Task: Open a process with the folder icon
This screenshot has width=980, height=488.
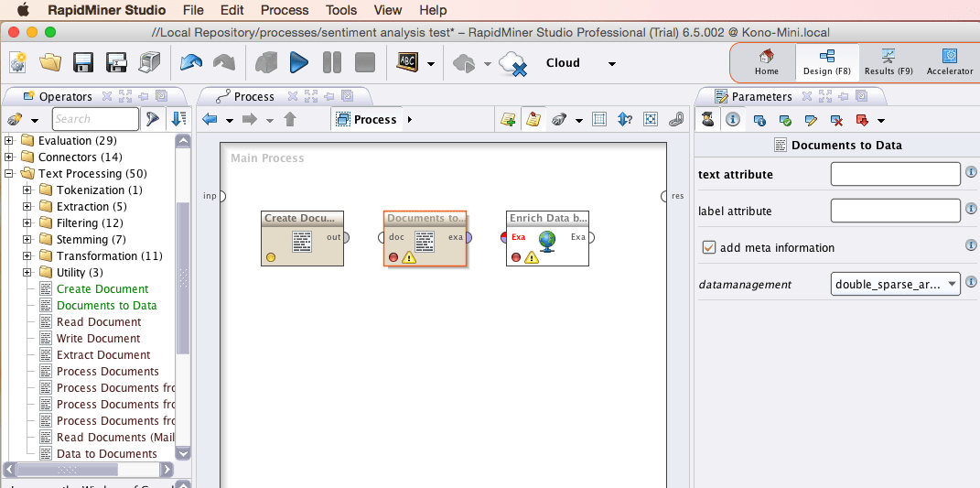Action: click(50, 62)
